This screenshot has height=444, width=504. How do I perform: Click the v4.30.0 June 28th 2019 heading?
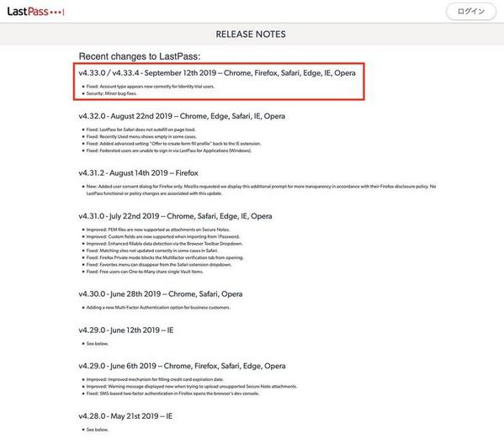coord(161,294)
